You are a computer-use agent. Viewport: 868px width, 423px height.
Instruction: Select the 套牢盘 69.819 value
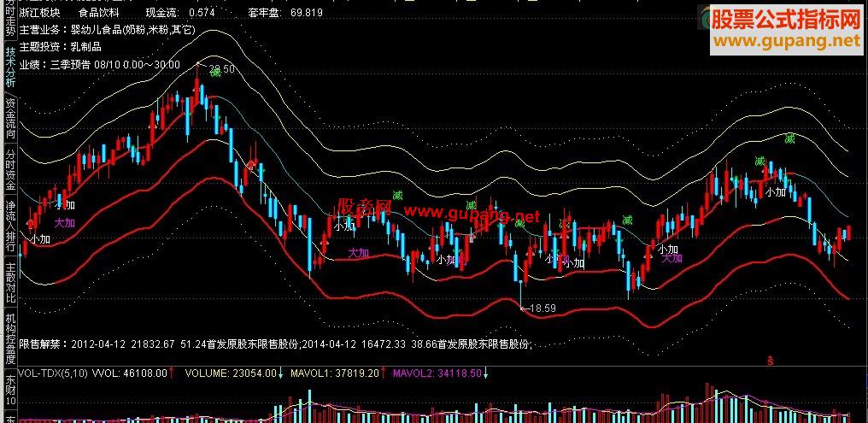point(285,12)
